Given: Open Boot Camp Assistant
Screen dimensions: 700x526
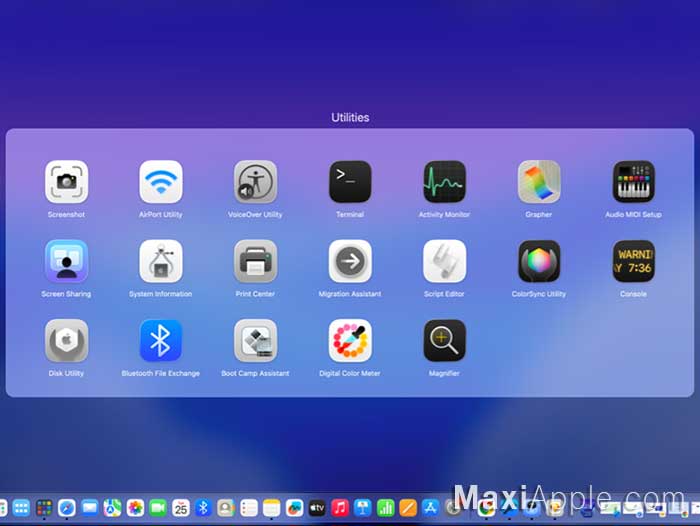Looking at the screenshot, I should pyautogui.click(x=255, y=341).
